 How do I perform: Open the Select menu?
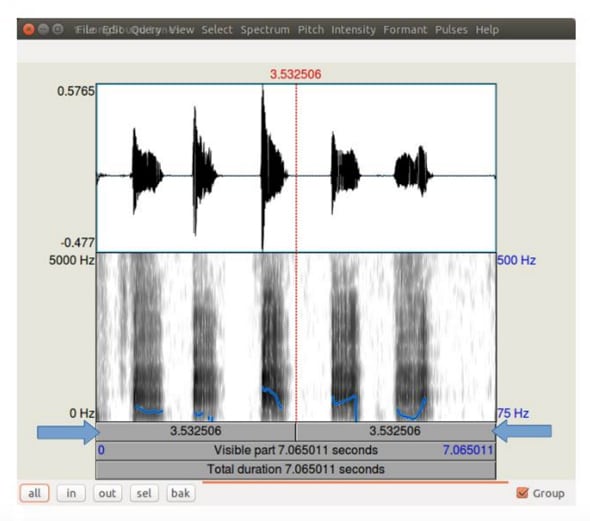pos(217,30)
